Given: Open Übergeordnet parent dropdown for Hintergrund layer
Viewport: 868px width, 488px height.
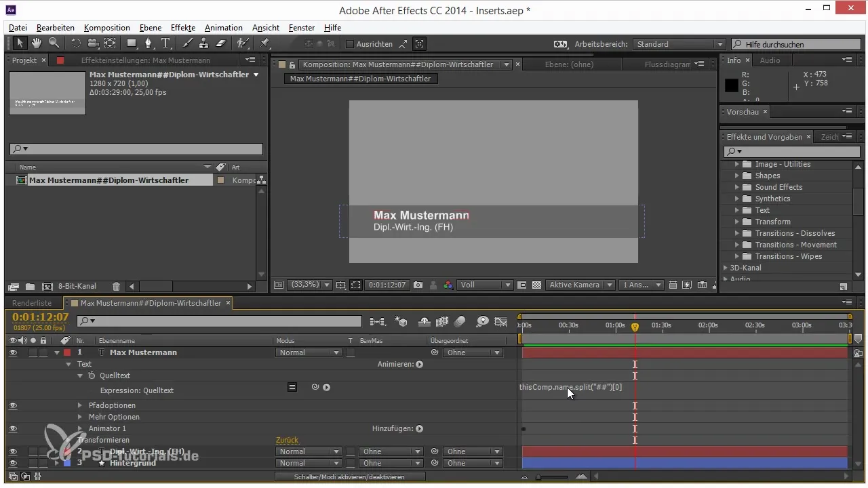Looking at the screenshot, I should (x=473, y=463).
